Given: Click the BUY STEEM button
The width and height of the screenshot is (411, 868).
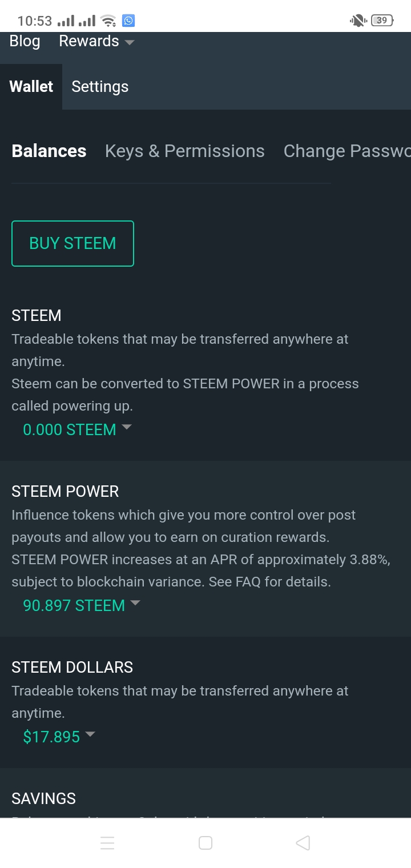Looking at the screenshot, I should pos(72,243).
